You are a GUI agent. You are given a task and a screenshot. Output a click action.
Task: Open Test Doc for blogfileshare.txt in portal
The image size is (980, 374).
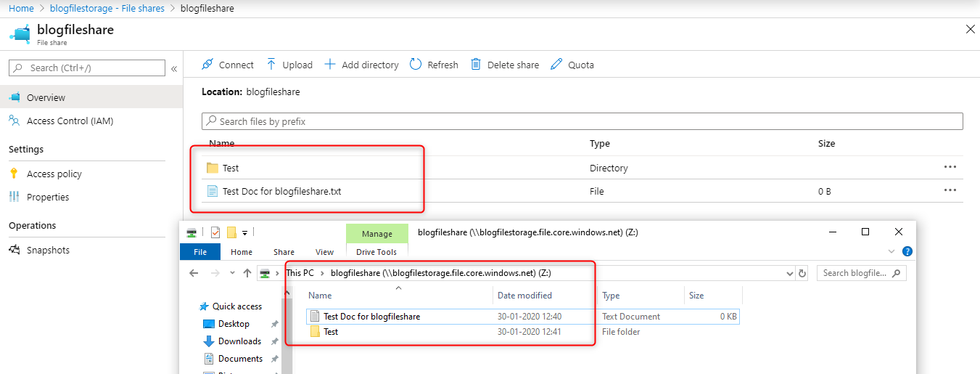(281, 191)
